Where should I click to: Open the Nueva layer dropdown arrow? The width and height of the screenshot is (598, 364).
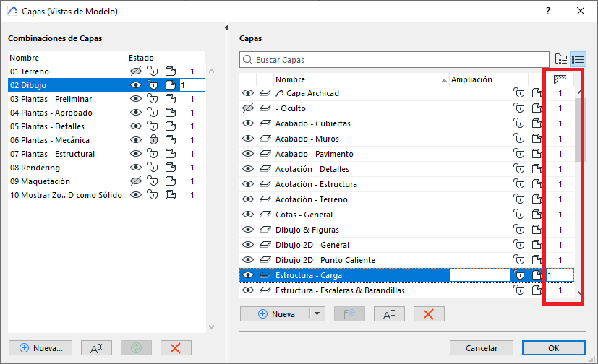[316, 314]
